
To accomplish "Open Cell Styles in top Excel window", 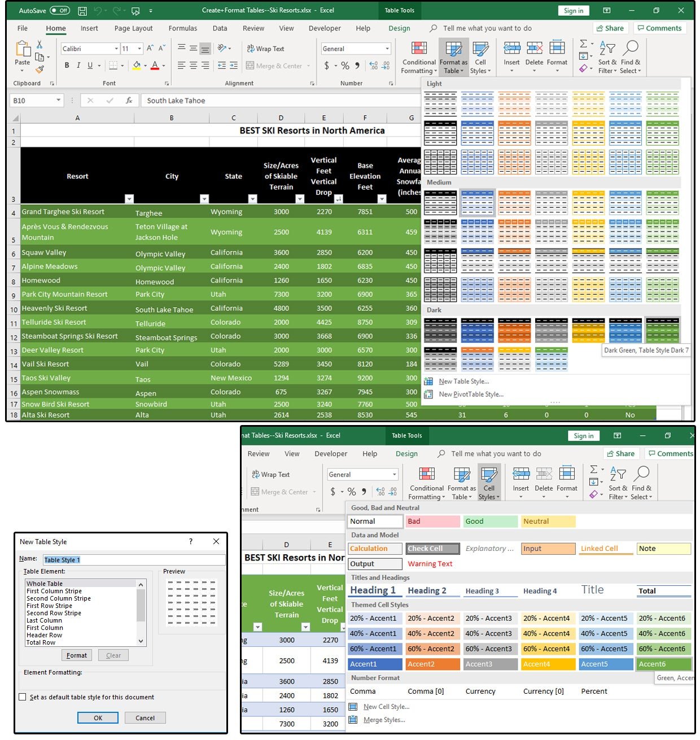I will (480, 58).
